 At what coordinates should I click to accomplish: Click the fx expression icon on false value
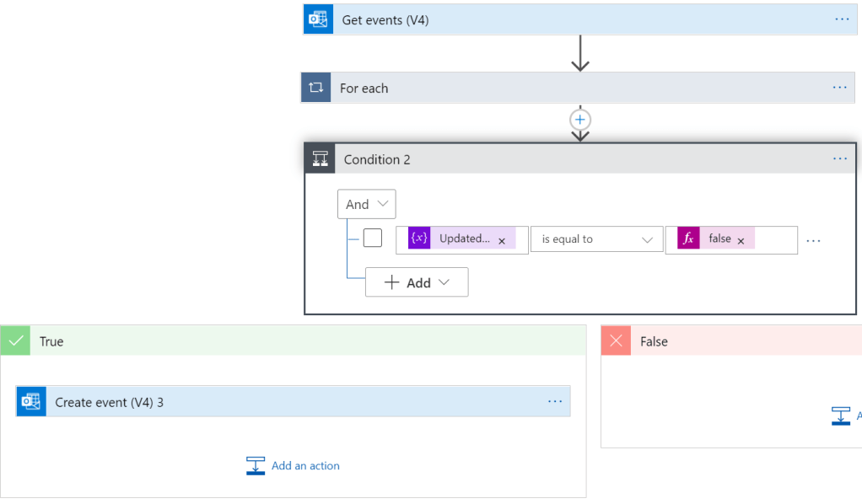(x=688, y=239)
